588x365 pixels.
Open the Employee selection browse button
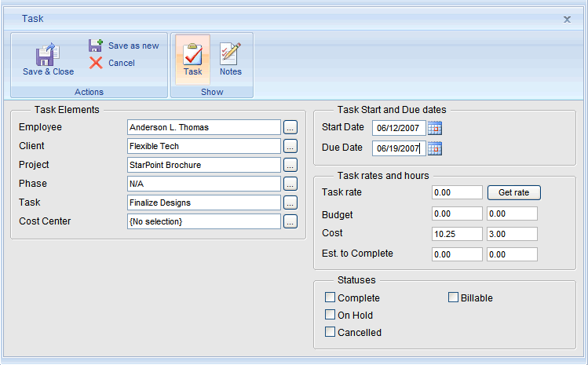pyautogui.click(x=290, y=127)
